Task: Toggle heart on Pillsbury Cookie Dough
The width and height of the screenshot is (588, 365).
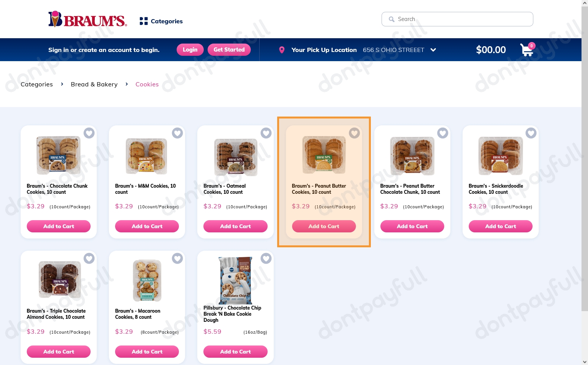Action: click(x=266, y=258)
